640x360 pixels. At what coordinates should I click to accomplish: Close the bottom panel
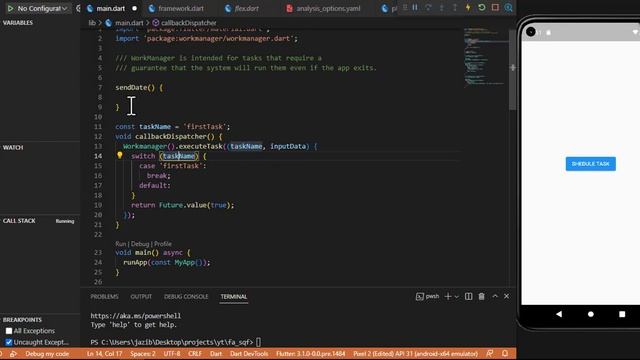pyautogui.click(x=507, y=296)
